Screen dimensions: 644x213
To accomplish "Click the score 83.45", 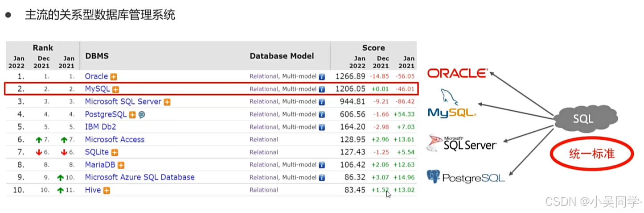I will (355, 190).
